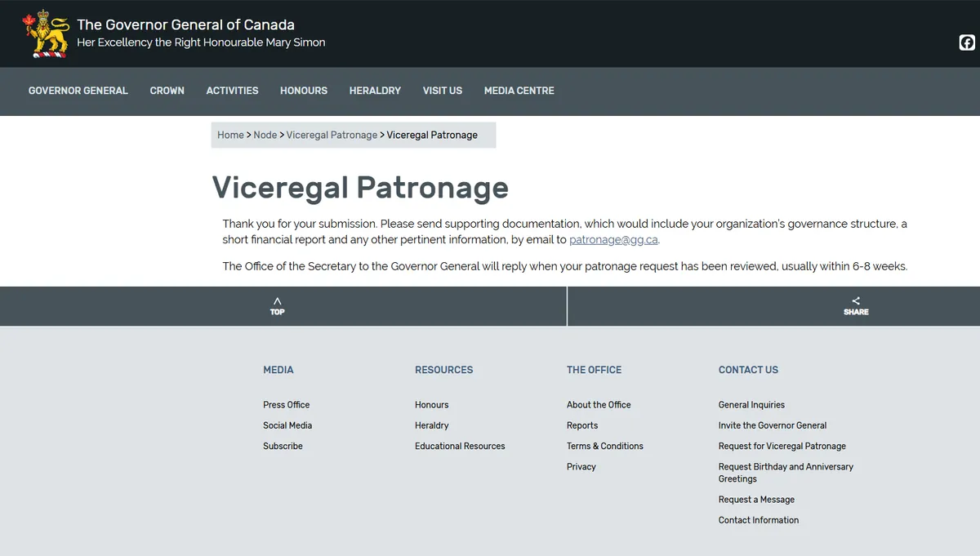Open the Terms & Conditions link
Image resolution: width=980 pixels, height=556 pixels.
[x=605, y=446]
